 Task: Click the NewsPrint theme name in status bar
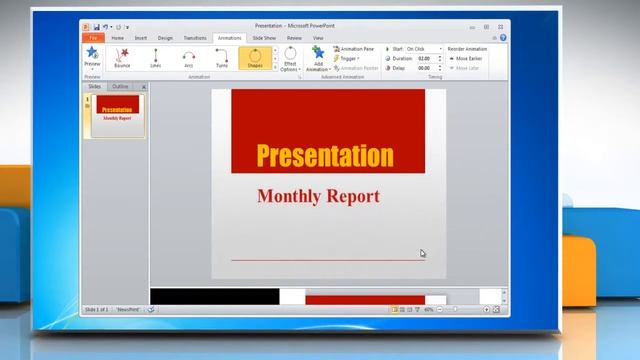(x=128, y=310)
